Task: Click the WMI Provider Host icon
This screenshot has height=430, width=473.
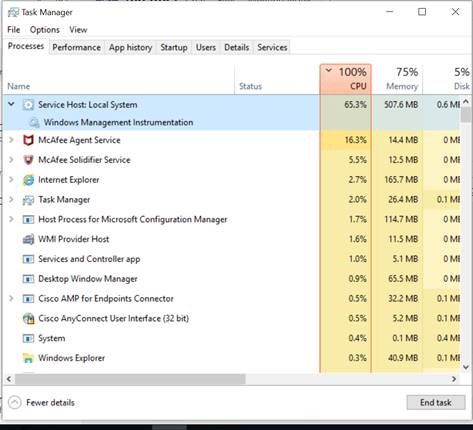Action: pos(28,239)
